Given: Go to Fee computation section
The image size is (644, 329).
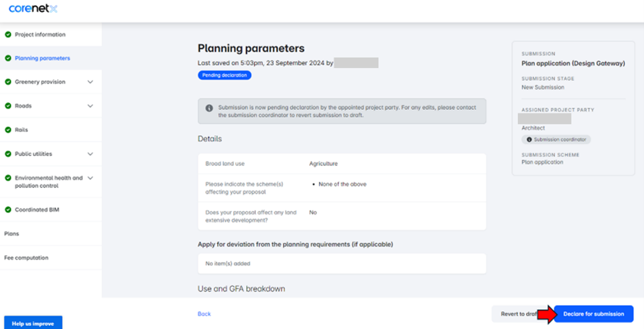Looking at the screenshot, I should [x=26, y=258].
